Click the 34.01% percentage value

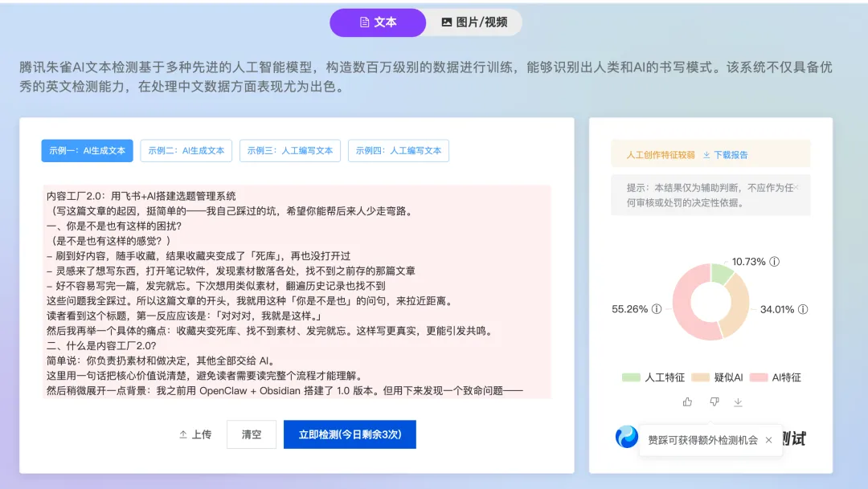pos(776,309)
